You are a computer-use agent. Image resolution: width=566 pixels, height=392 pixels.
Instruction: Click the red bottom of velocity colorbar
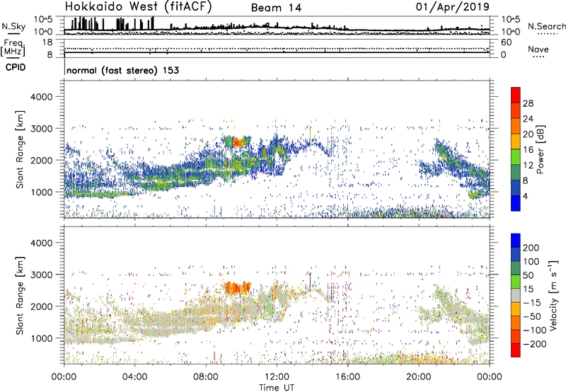pos(516,350)
